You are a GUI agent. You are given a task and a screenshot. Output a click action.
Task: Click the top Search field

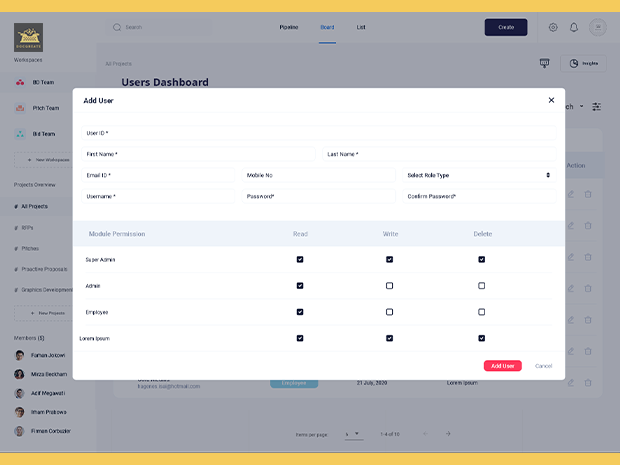tap(159, 27)
